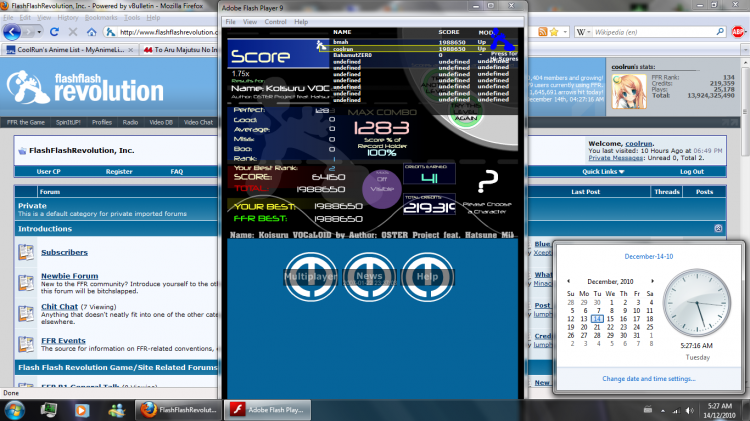The image size is (750, 421).
Task: Go to the Firefox Home page
Action: [x=91, y=32]
